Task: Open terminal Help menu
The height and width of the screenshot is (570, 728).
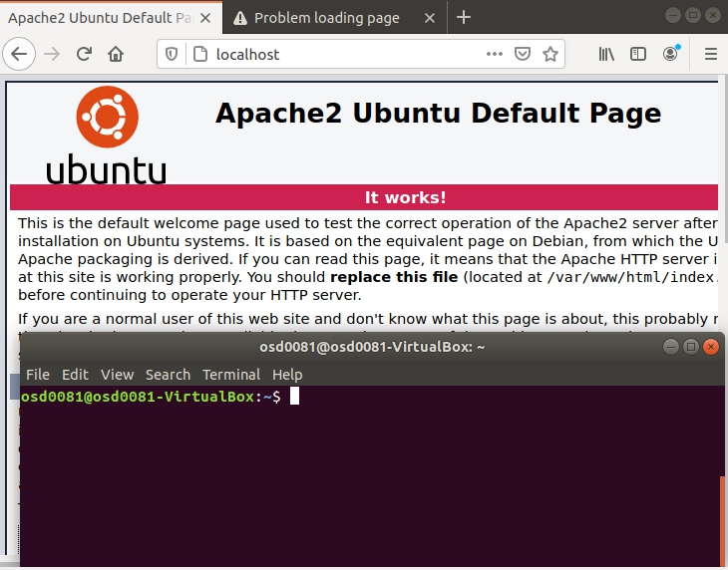Action: [x=287, y=375]
